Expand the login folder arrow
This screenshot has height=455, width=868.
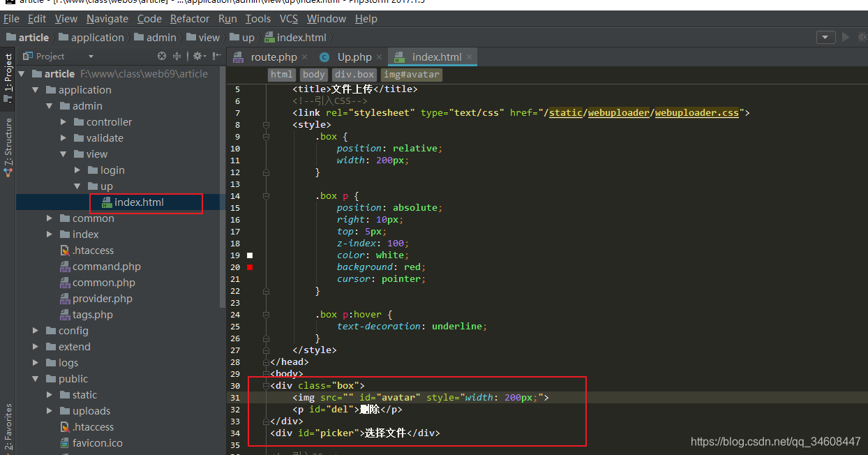click(x=77, y=170)
